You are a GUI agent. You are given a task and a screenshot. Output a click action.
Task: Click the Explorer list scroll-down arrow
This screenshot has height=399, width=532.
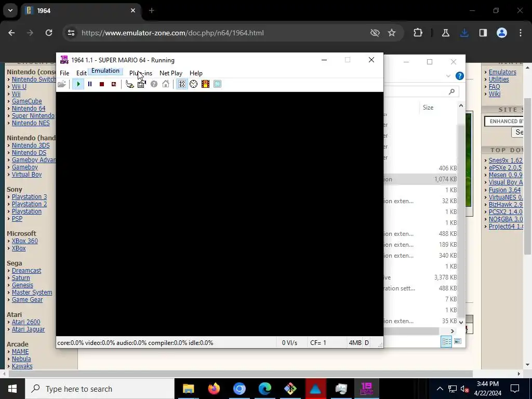click(x=461, y=322)
